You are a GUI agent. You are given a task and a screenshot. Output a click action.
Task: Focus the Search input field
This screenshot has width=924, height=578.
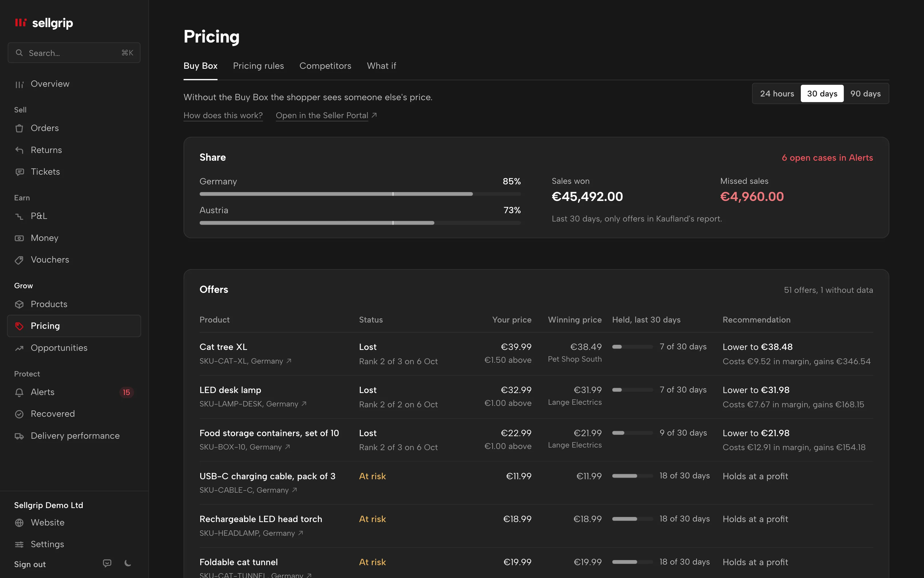pos(74,53)
